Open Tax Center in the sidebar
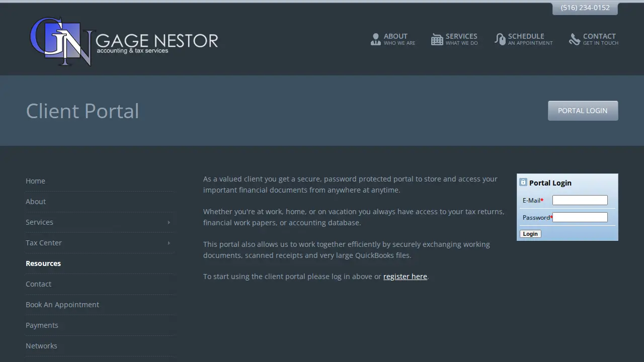644x362 pixels. click(x=44, y=243)
